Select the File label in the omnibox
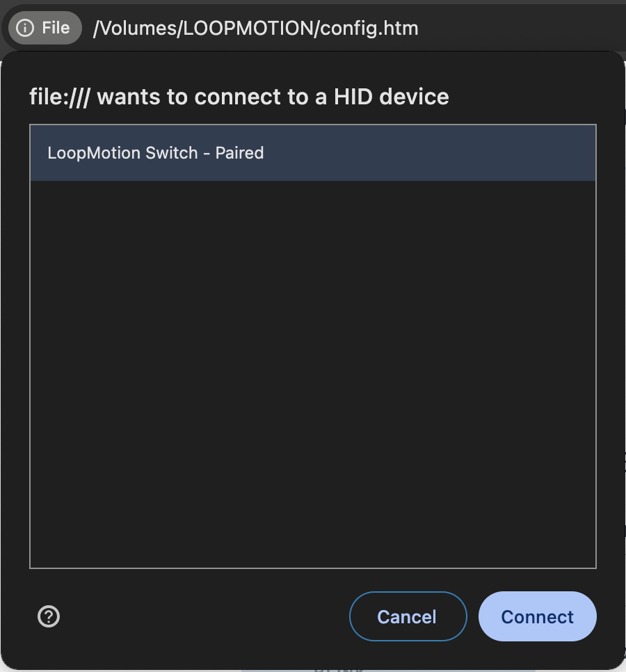 click(x=56, y=29)
